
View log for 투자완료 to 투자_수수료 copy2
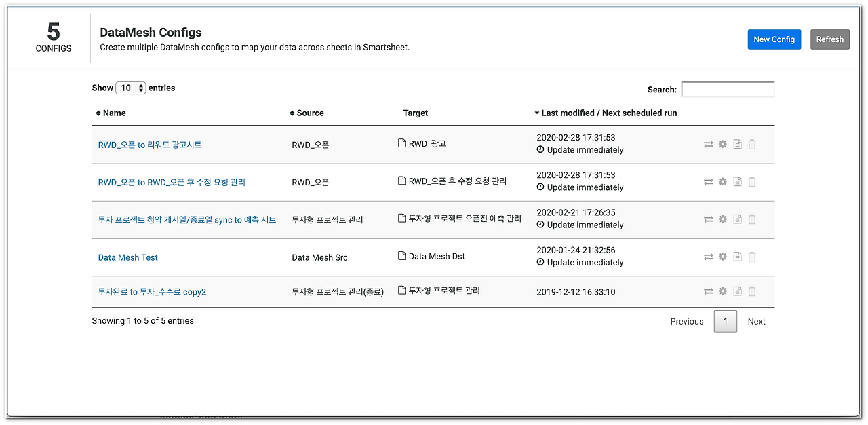click(737, 291)
